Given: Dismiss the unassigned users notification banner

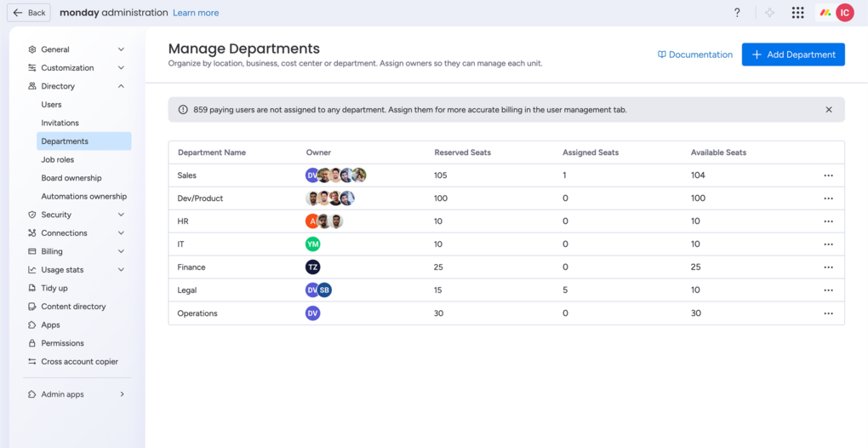Looking at the screenshot, I should click(x=829, y=110).
